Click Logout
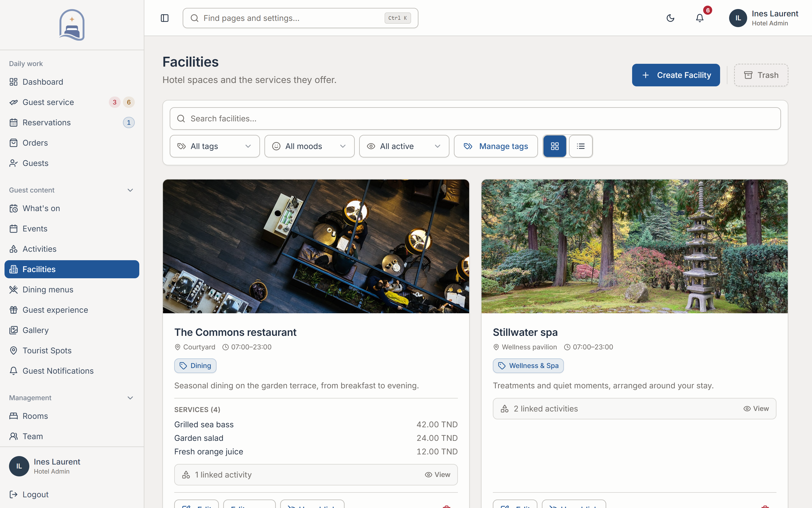 tap(72, 494)
